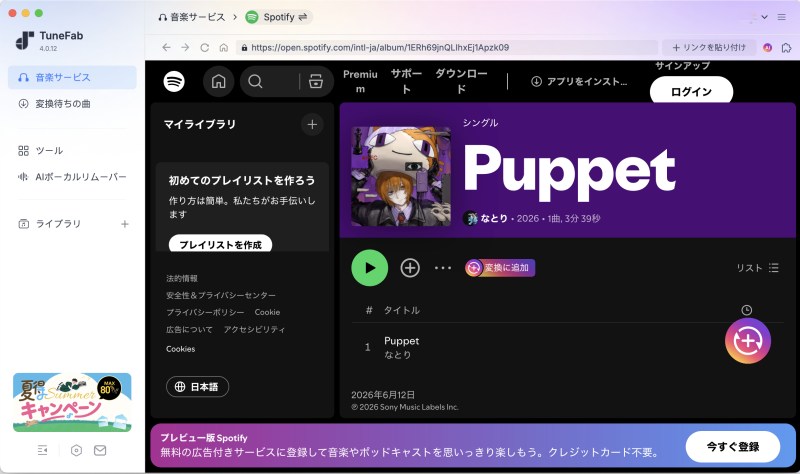Open the Premium link
Image resolution: width=800 pixels, height=474 pixels.
tap(360, 82)
